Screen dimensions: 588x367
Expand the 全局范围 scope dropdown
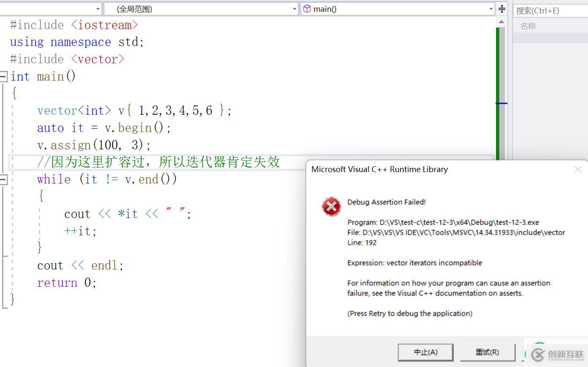click(x=294, y=9)
